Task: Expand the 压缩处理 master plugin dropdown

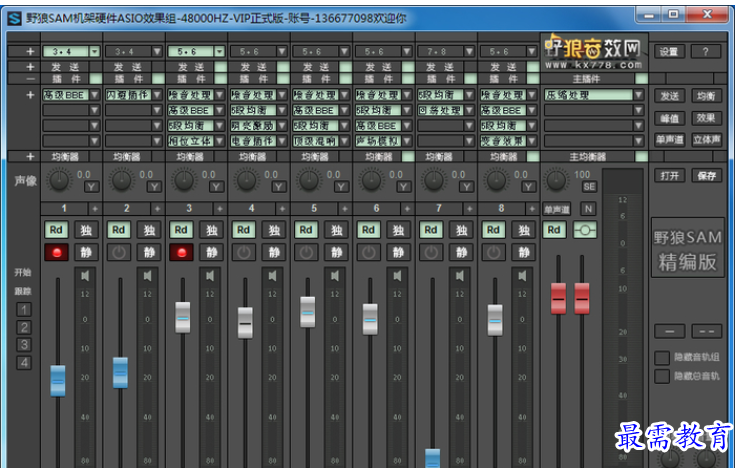Action: coord(638,95)
